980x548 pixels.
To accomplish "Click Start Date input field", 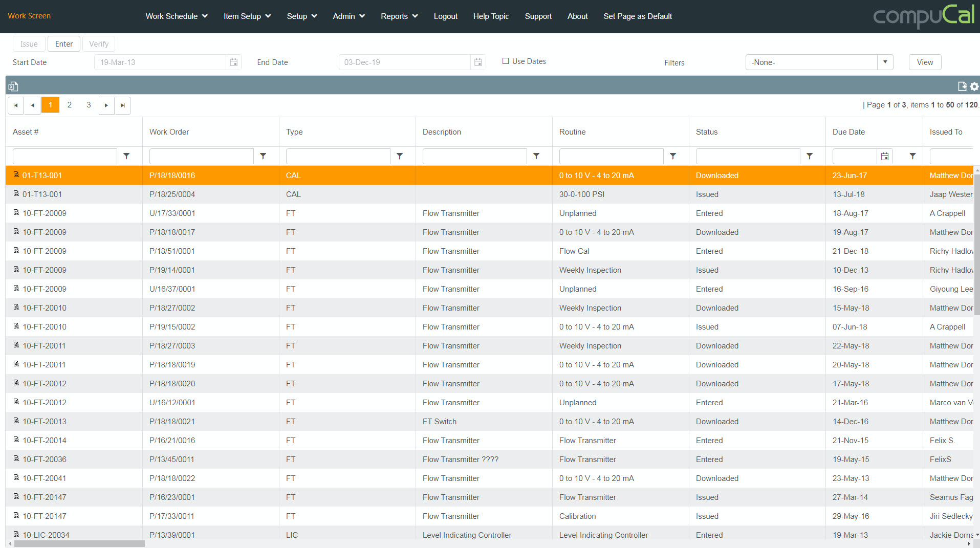I will (x=160, y=62).
